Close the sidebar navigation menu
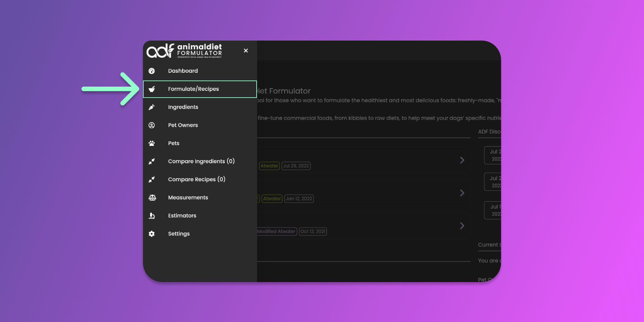Screen dimensions: 644x322 246,51
